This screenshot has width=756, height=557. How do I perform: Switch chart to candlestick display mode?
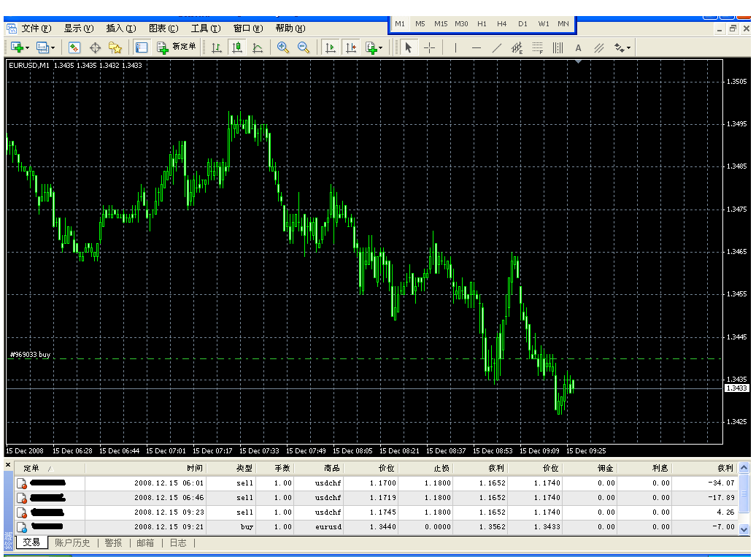pos(236,47)
